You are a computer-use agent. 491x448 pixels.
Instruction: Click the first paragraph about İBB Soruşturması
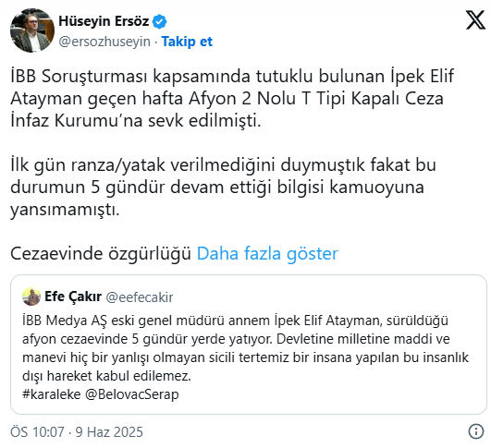(232, 98)
